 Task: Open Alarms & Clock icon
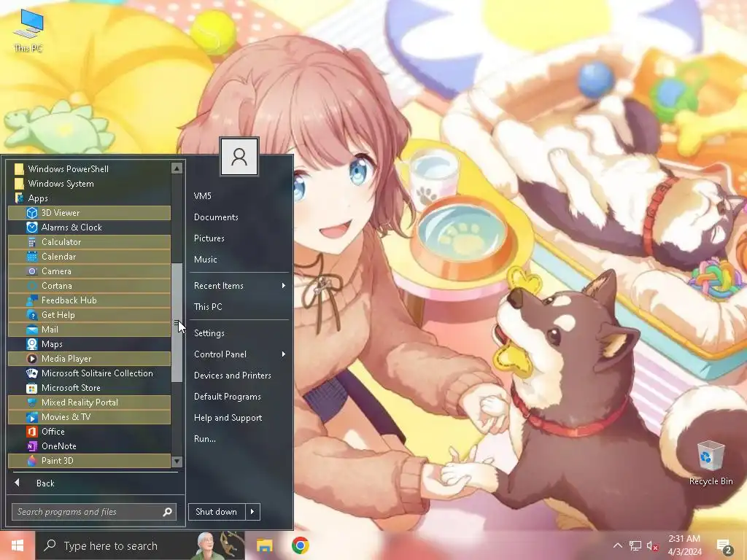[x=32, y=227]
